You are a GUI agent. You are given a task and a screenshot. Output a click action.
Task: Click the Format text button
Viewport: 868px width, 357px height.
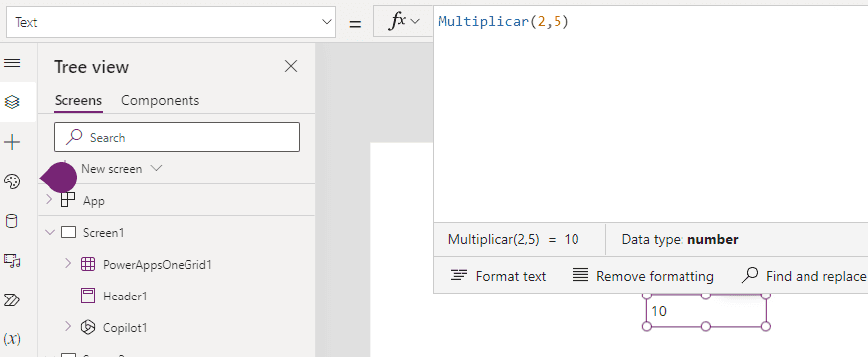pos(498,276)
